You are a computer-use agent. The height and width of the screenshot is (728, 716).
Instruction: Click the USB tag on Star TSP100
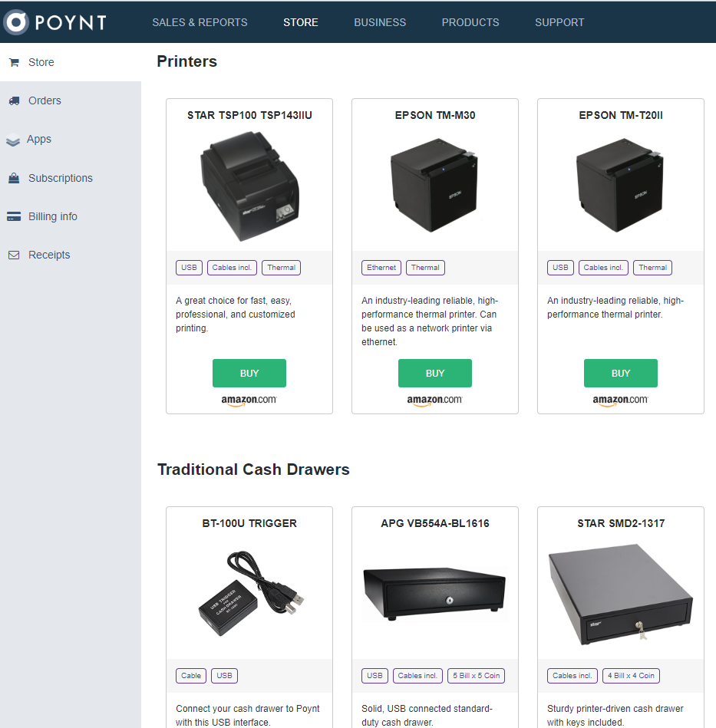(x=189, y=268)
